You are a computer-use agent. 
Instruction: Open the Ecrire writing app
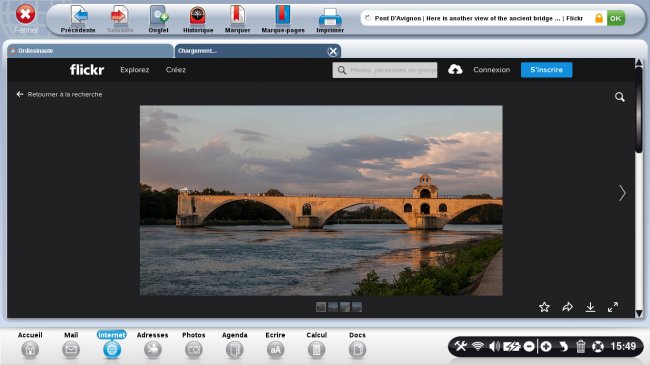tap(275, 345)
